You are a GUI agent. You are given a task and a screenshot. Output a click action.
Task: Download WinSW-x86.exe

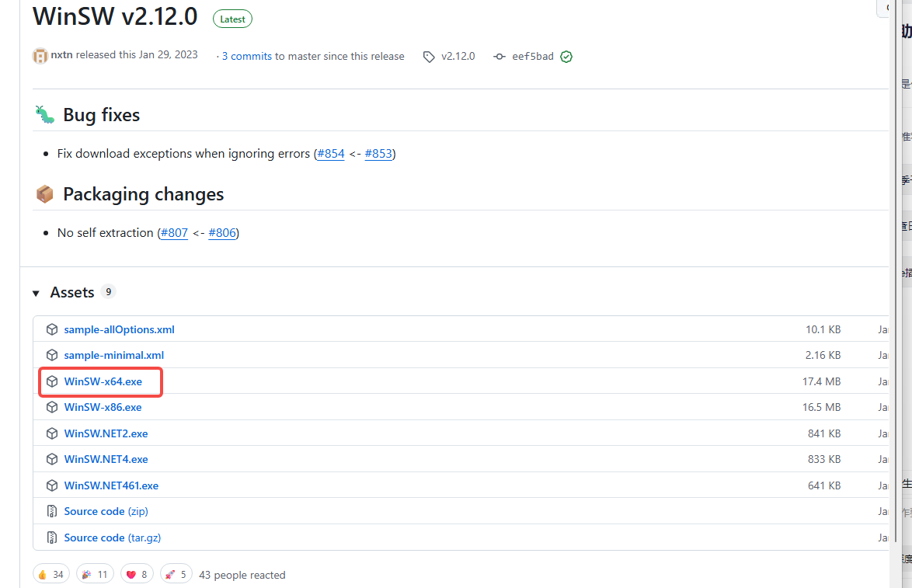(103, 407)
